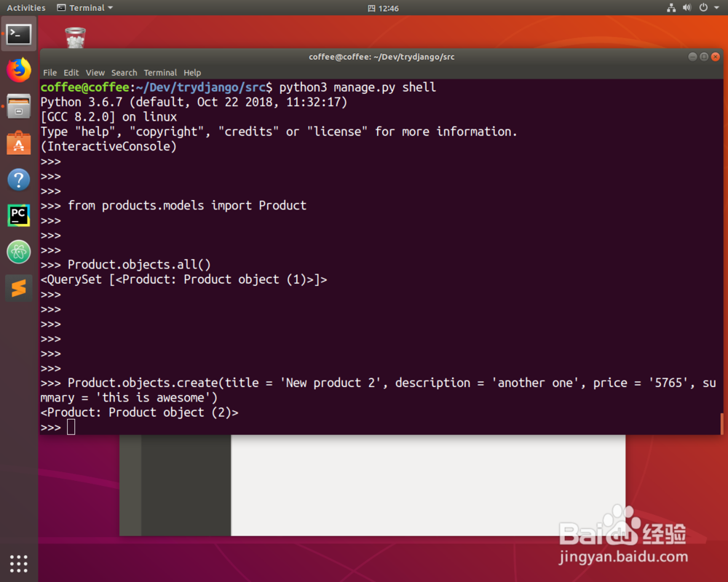Close the terminal window
This screenshot has height=582, width=728.
tap(716, 57)
